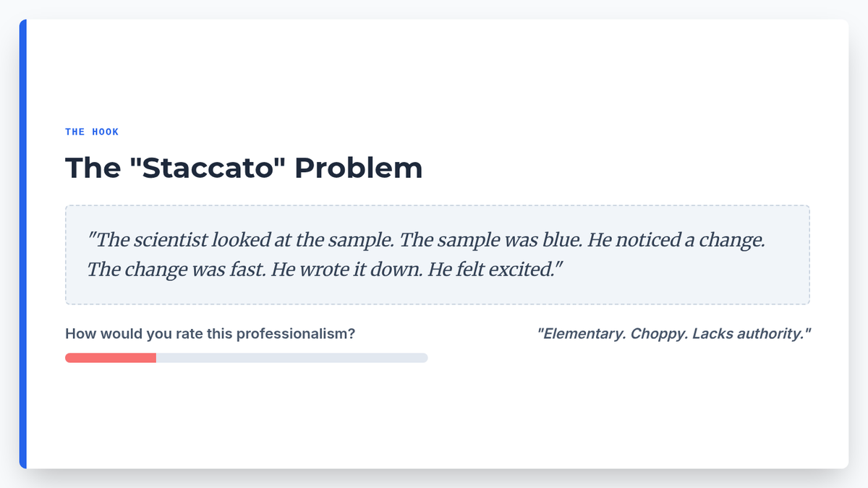Click "The scientist looked at the sample."
The height and width of the screenshot is (488, 868).
pyautogui.click(x=243, y=240)
